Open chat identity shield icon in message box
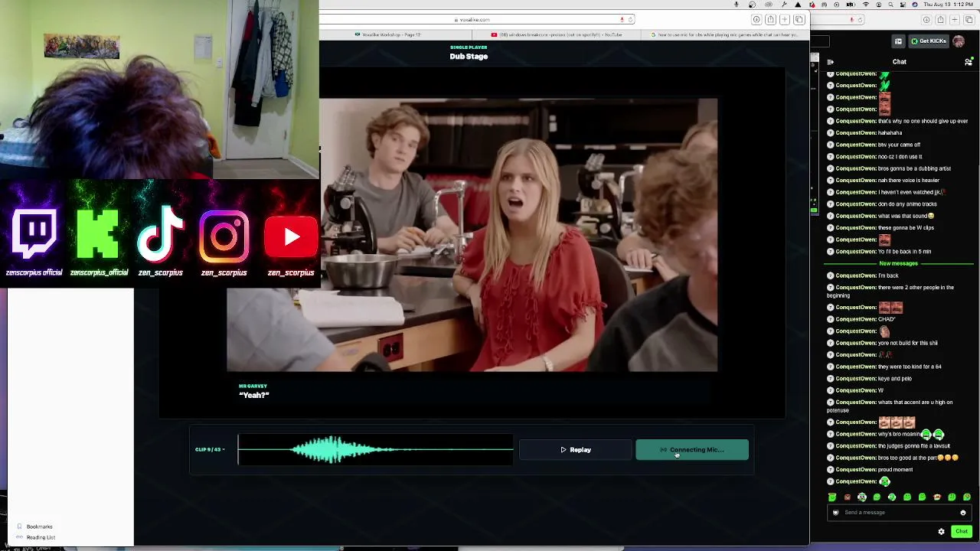Image resolution: width=980 pixels, height=551 pixels. [x=836, y=513]
